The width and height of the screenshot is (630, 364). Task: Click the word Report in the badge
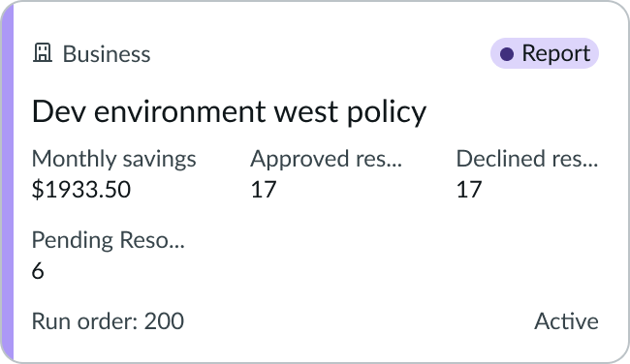pyautogui.click(x=556, y=54)
